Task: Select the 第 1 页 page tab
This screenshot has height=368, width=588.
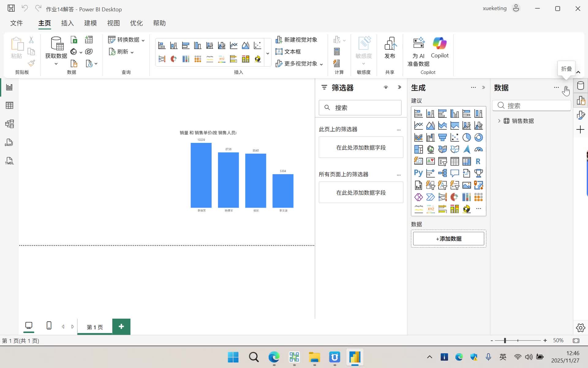Action: [95, 327]
